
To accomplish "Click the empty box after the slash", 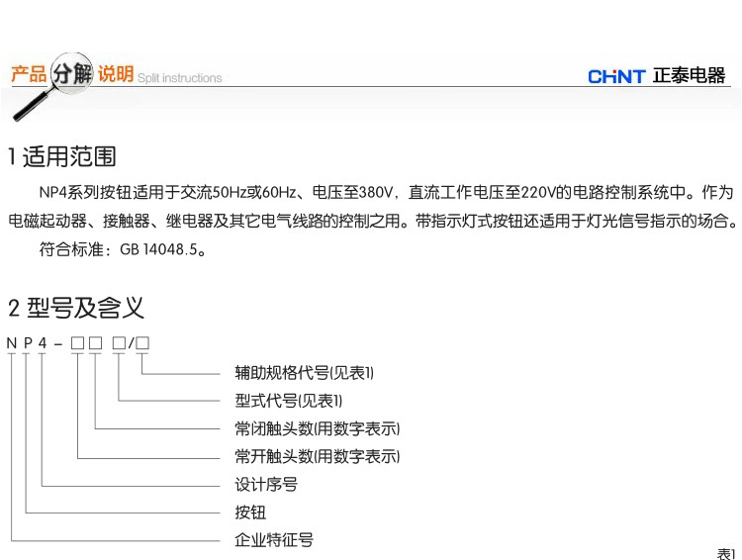I will (142, 343).
